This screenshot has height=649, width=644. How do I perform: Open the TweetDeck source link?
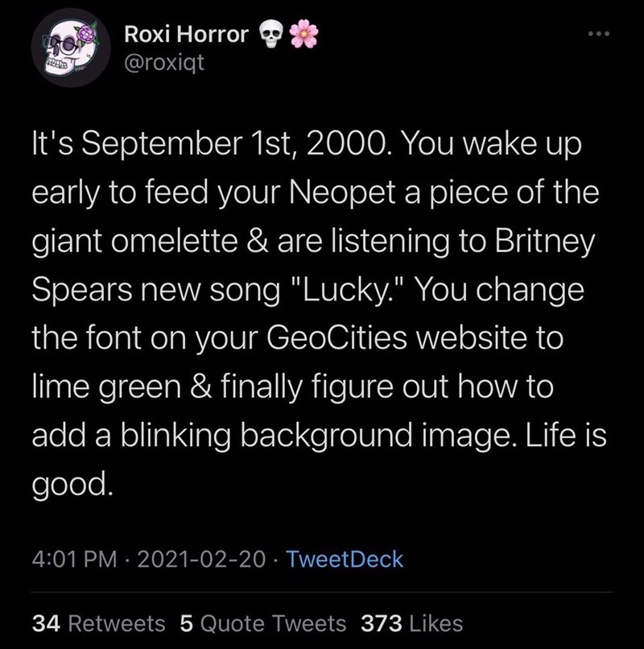[x=345, y=559]
